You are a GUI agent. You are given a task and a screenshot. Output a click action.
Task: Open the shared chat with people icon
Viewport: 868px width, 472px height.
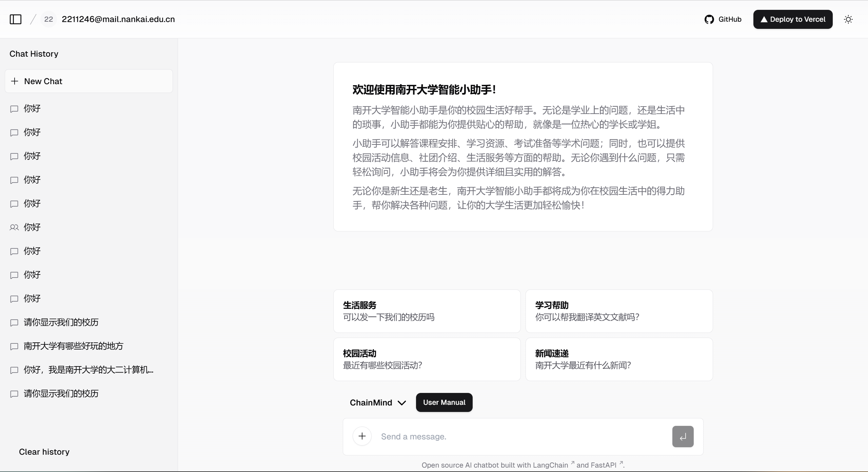pyautogui.click(x=89, y=227)
